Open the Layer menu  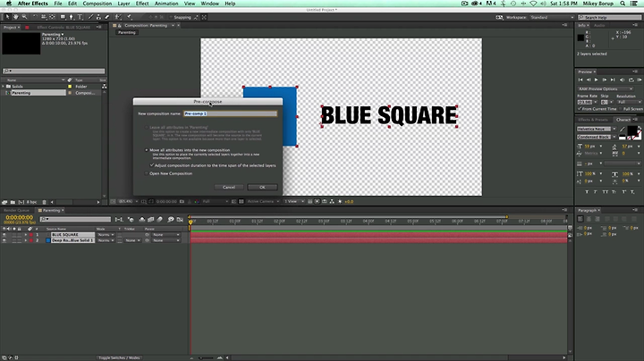[123, 4]
